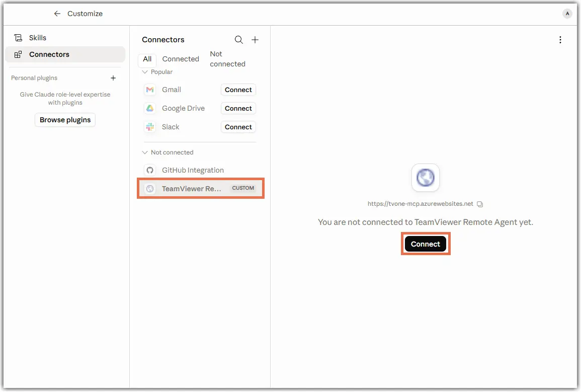This screenshot has width=581, height=392.
Task: Select the All filter tab
Action: coord(147,59)
